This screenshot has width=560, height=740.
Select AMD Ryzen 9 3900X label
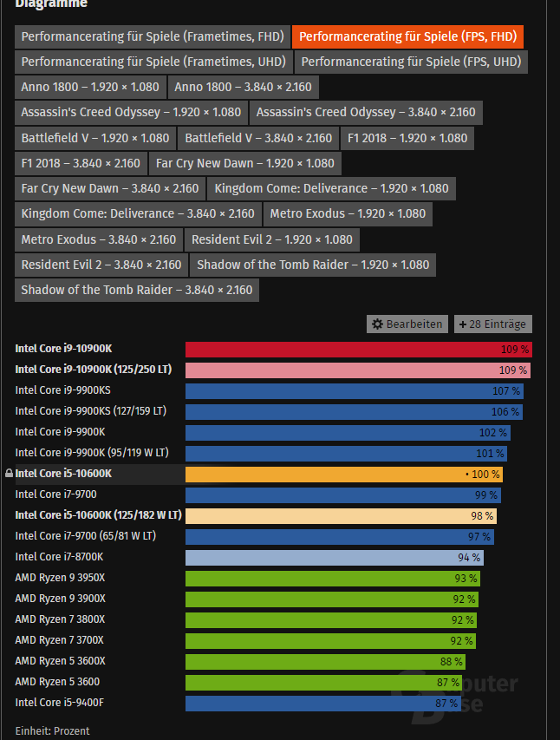click(61, 599)
